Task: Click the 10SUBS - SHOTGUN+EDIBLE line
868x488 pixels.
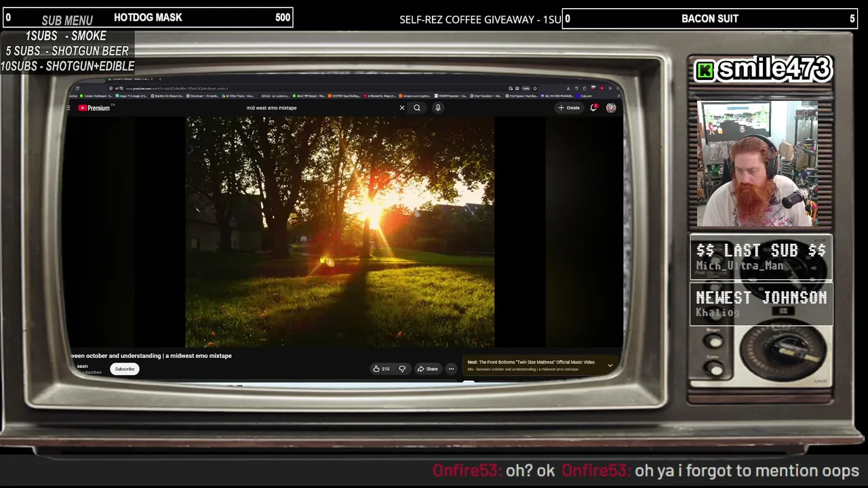Action: coord(67,66)
